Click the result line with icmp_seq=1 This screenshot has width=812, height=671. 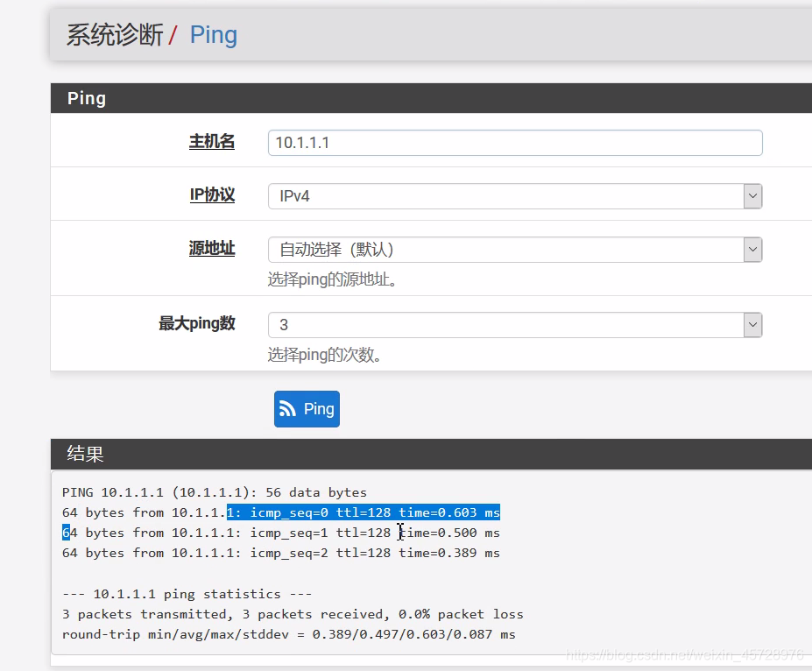click(x=280, y=533)
